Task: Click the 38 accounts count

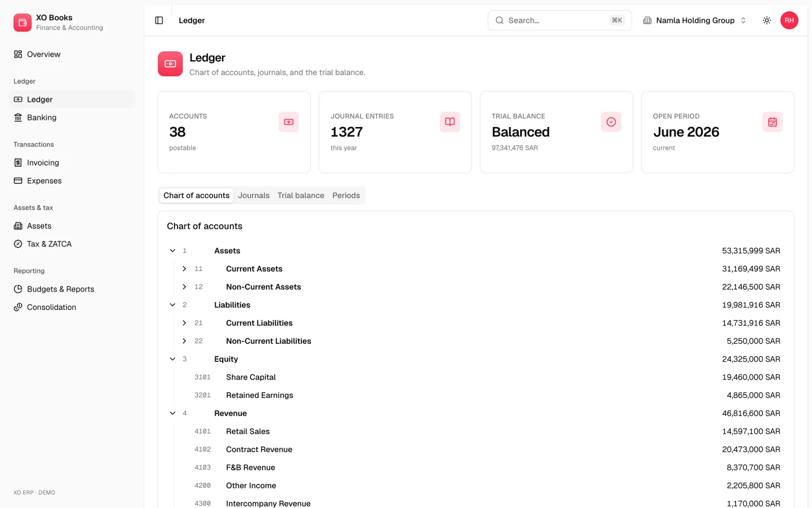Action: point(178,132)
